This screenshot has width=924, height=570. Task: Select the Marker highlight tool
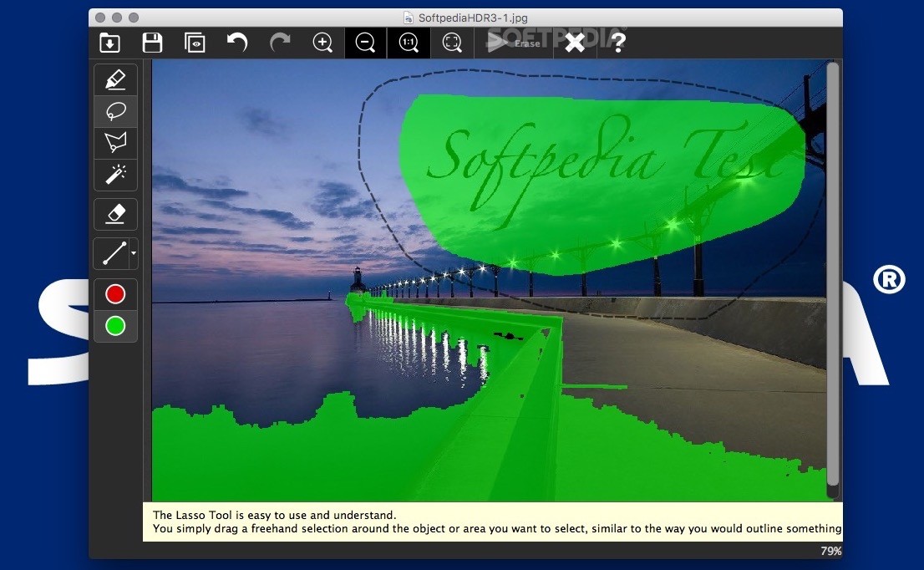tap(115, 79)
